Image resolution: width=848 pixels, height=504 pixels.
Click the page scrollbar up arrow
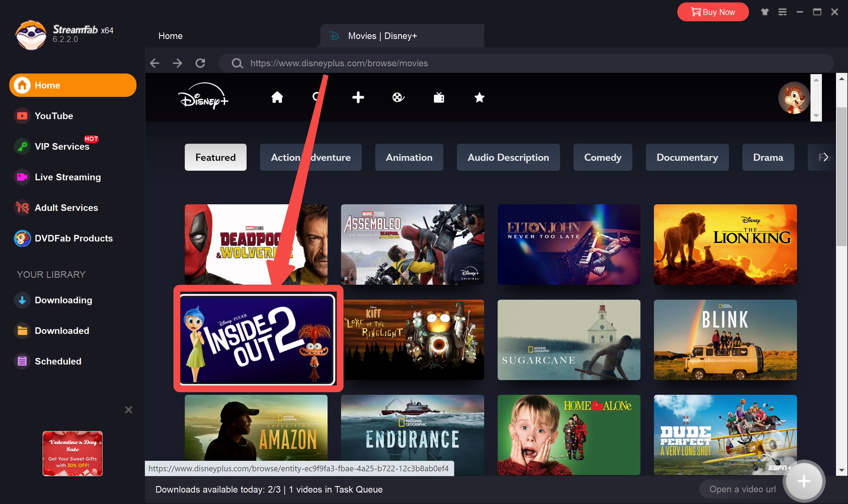tap(841, 79)
